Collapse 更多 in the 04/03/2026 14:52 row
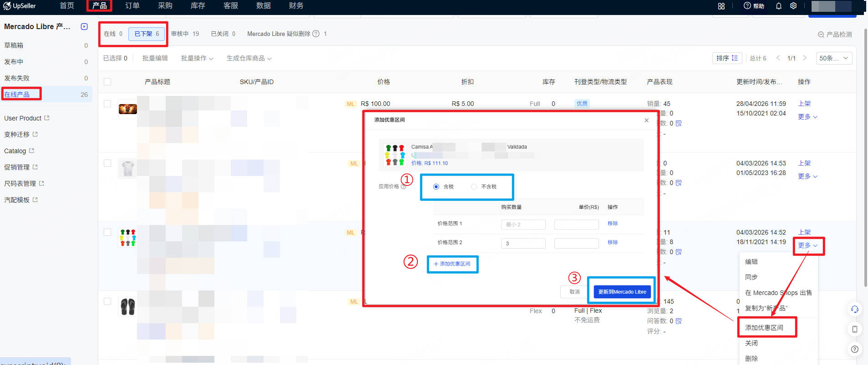 point(807,245)
